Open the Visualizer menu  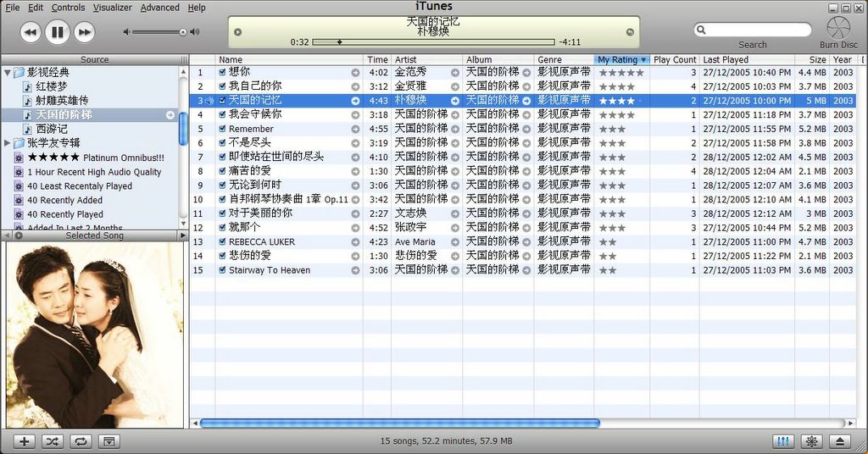click(113, 8)
